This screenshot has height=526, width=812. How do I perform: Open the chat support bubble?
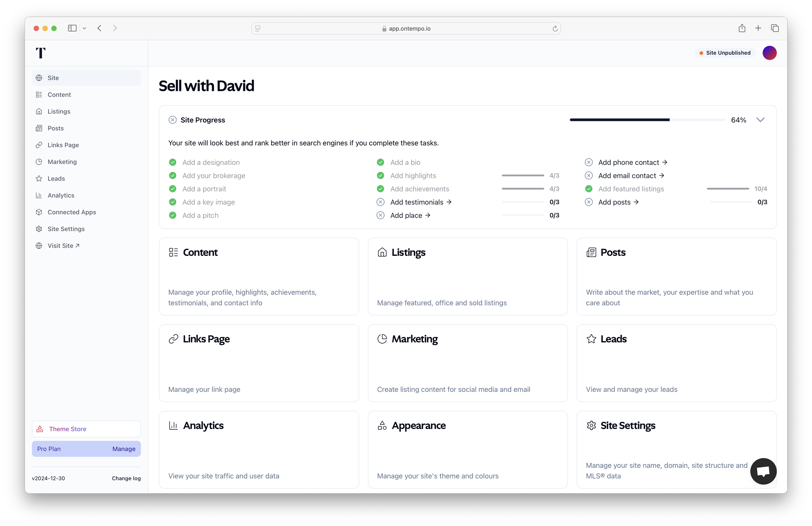pos(763,471)
